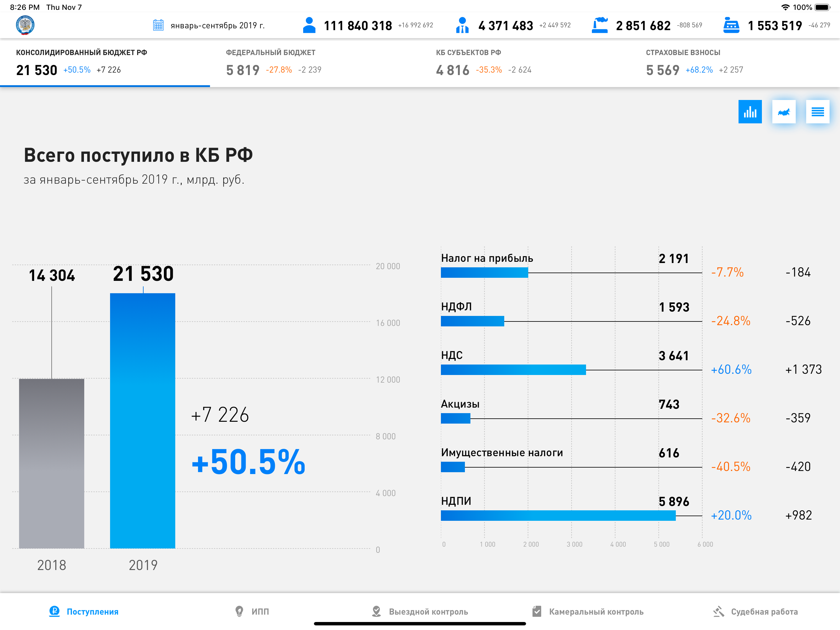840x630 pixels.
Task: Open the calendar period picker icon
Action: [x=158, y=26]
